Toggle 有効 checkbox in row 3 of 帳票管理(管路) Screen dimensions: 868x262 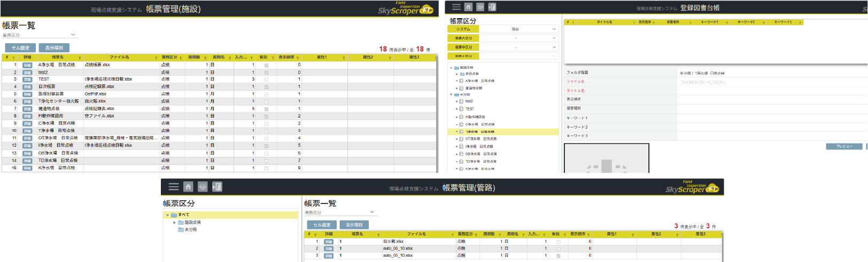559,256
